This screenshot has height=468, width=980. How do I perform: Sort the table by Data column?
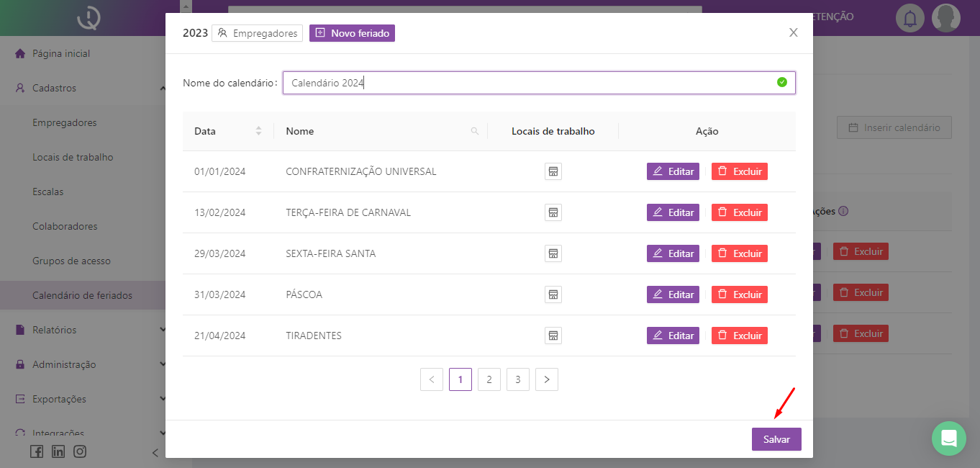258,131
